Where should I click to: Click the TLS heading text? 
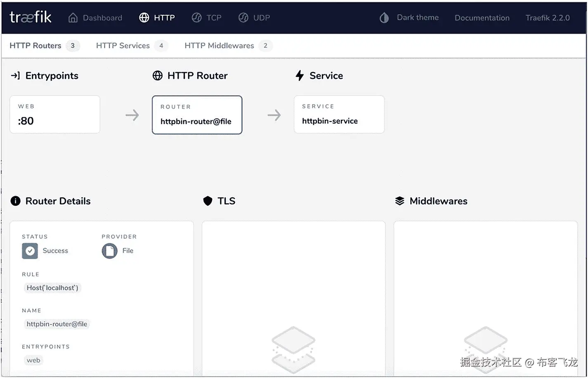[227, 201]
